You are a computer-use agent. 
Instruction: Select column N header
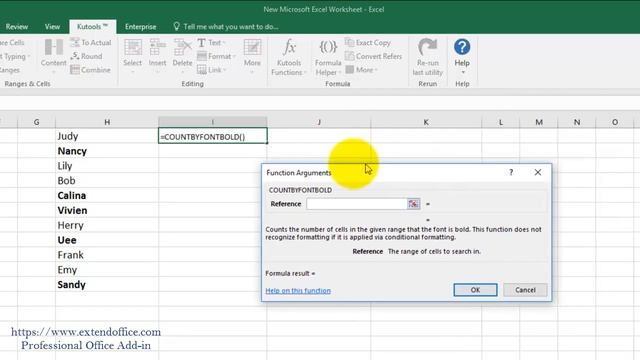point(577,122)
